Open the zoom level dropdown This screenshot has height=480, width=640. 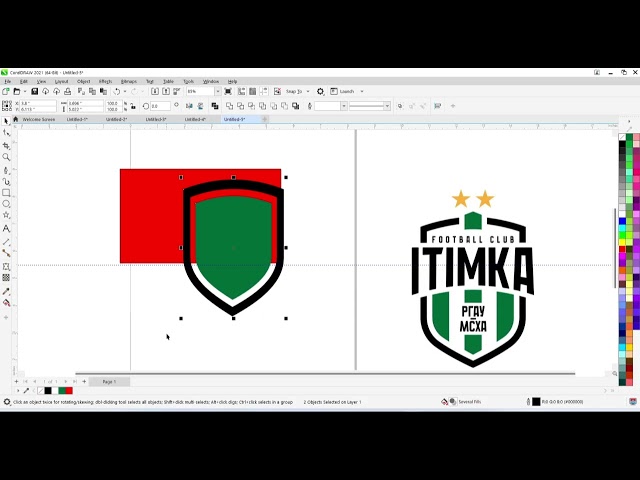pos(218,91)
